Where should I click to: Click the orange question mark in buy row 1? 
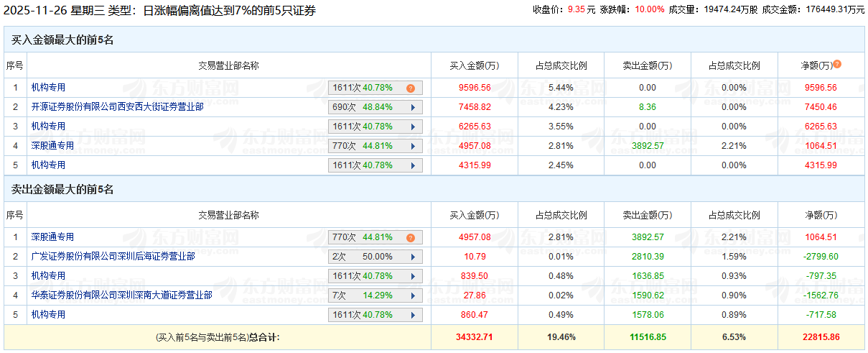click(411, 88)
